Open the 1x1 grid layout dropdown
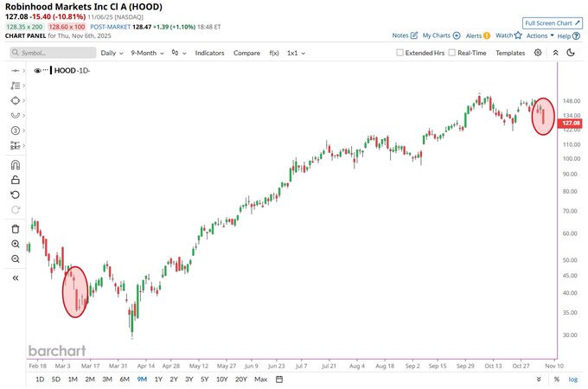The width and height of the screenshot is (588, 389). (x=297, y=53)
